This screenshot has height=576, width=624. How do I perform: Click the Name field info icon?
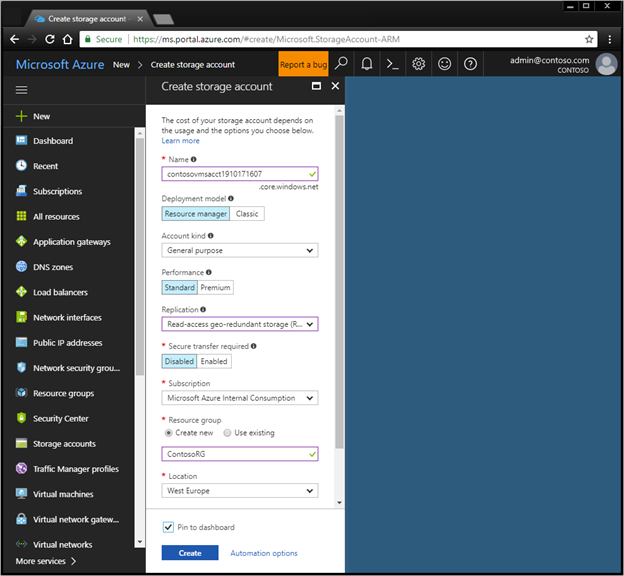[x=193, y=159]
